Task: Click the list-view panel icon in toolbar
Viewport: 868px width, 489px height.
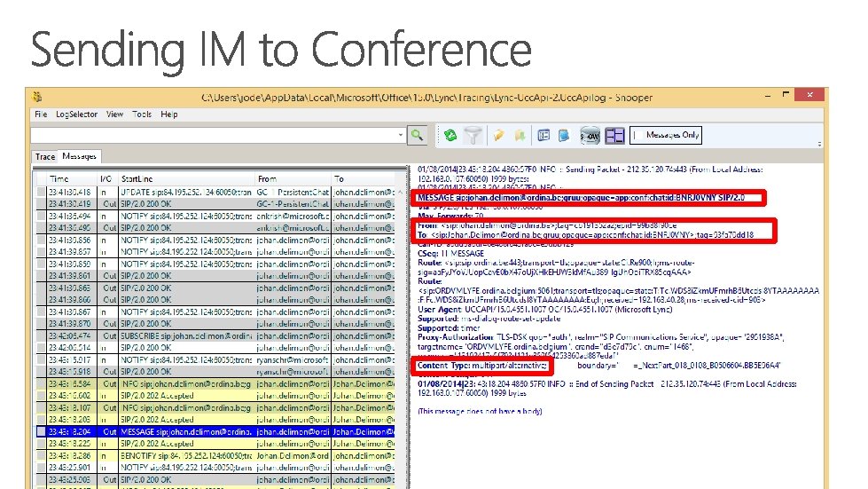Action: (x=543, y=135)
